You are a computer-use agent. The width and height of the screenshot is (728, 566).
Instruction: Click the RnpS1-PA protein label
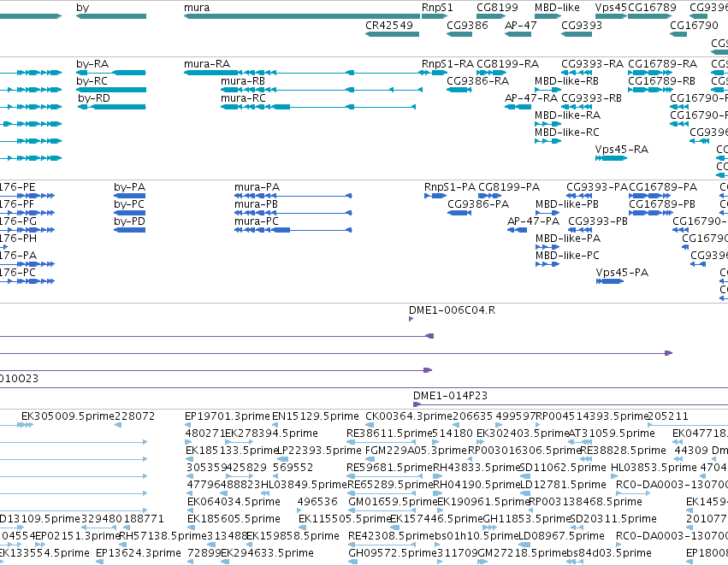449,187
